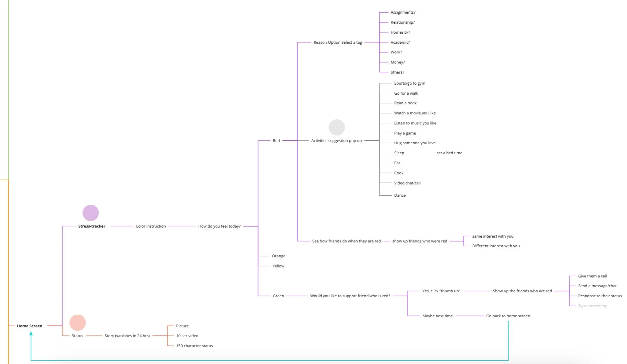This screenshot has height=364, width=627.
Task: Select 'Hug someone you love' node
Action: [x=415, y=143]
